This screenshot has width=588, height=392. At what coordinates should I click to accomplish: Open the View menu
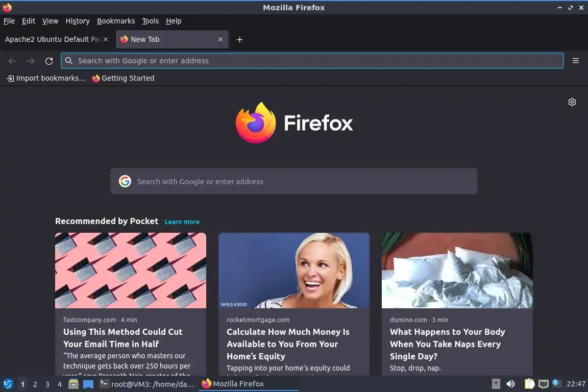tap(50, 21)
